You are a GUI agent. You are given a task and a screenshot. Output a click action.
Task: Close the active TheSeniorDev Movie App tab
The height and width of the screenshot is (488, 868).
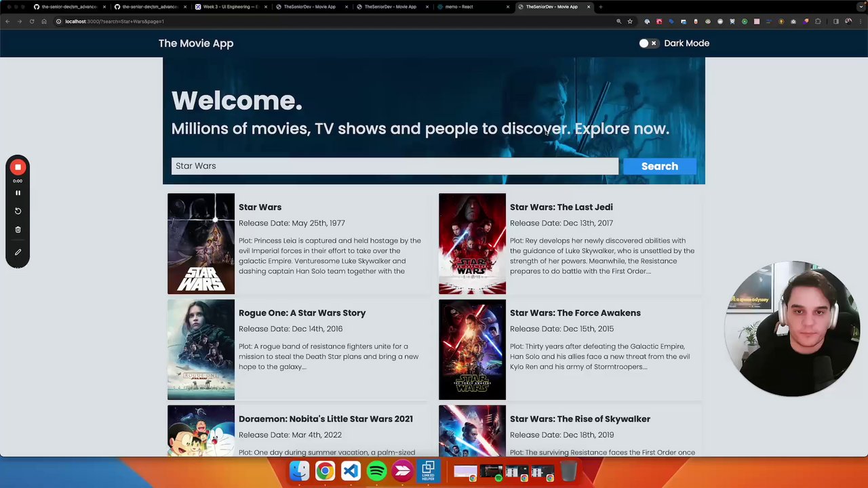(589, 7)
